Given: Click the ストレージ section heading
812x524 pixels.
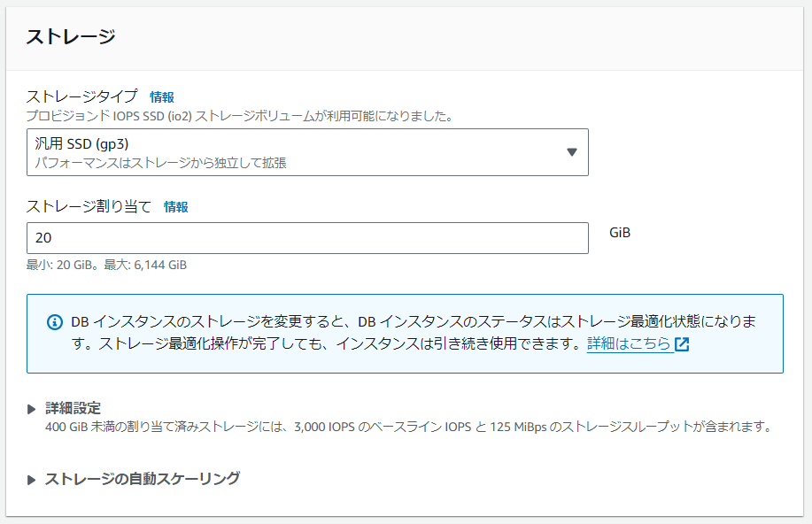Looking at the screenshot, I should [72, 36].
